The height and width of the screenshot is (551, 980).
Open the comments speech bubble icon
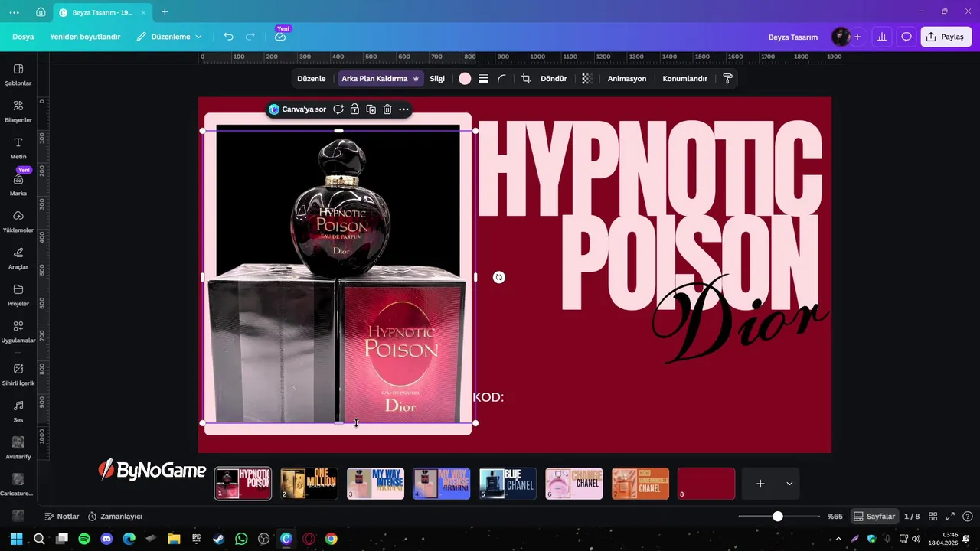[906, 37]
